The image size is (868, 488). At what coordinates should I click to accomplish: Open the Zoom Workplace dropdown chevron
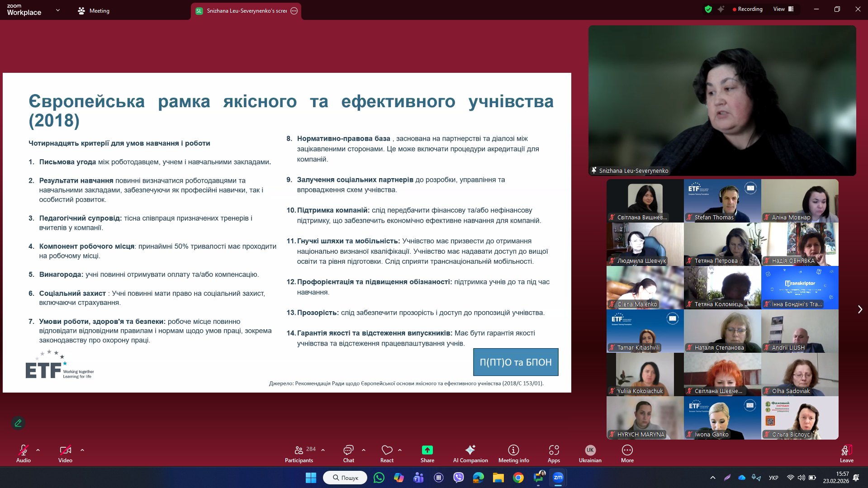click(x=57, y=10)
